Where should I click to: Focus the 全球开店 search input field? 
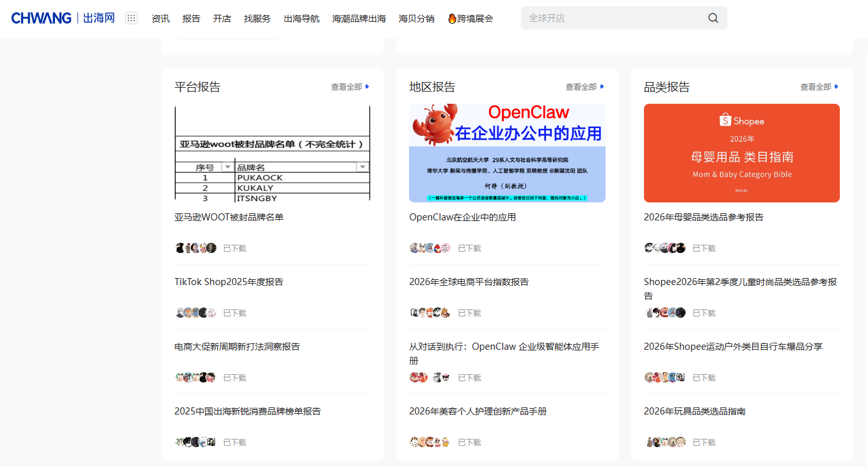[x=611, y=18]
